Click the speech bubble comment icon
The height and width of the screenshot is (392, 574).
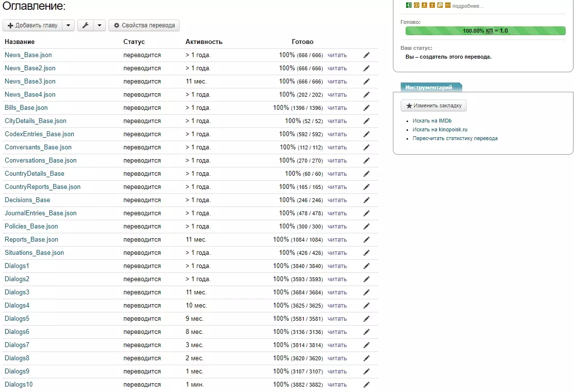click(x=440, y=5)
